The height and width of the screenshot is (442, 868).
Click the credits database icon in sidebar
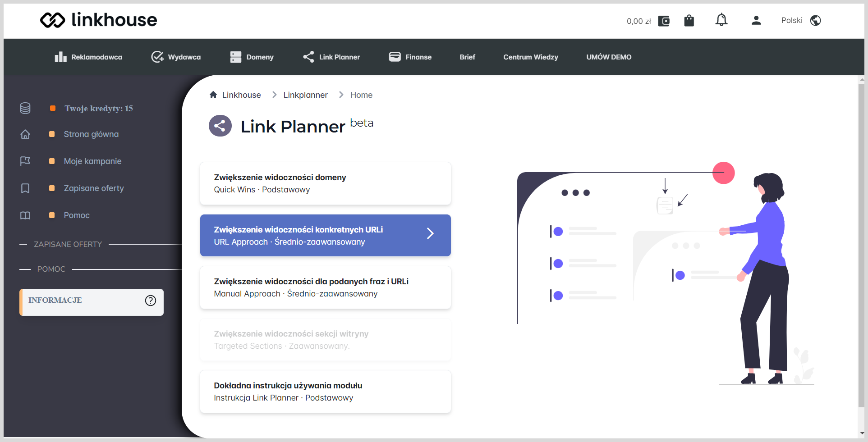(25, 108)
